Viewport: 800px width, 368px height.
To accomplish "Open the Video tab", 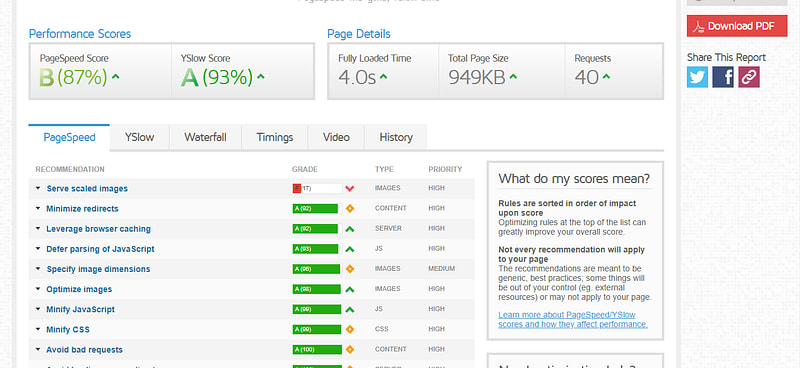I will 336,137.
